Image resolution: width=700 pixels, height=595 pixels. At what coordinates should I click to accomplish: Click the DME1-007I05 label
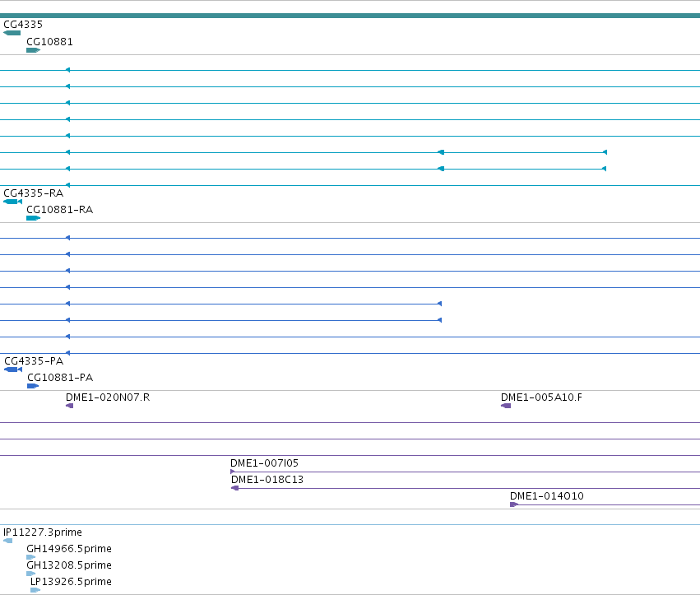click(264, 463)
